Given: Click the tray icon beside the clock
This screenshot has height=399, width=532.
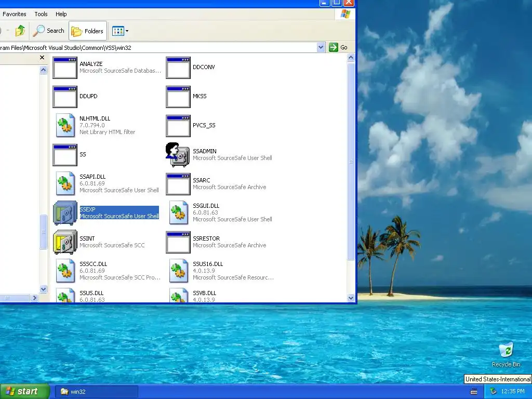Looking at the screenshot, I should coord(494,392).
